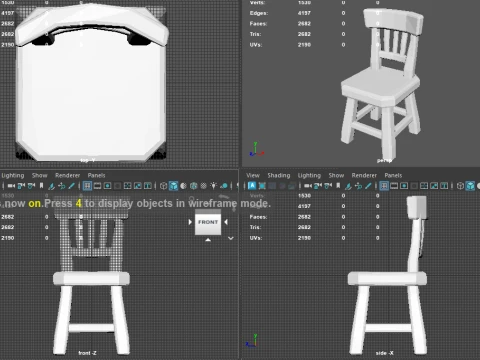The image size is (480, 360).
Task: Toggle Safe Action in side view toolbar
Action: click(x=434, y=186)
